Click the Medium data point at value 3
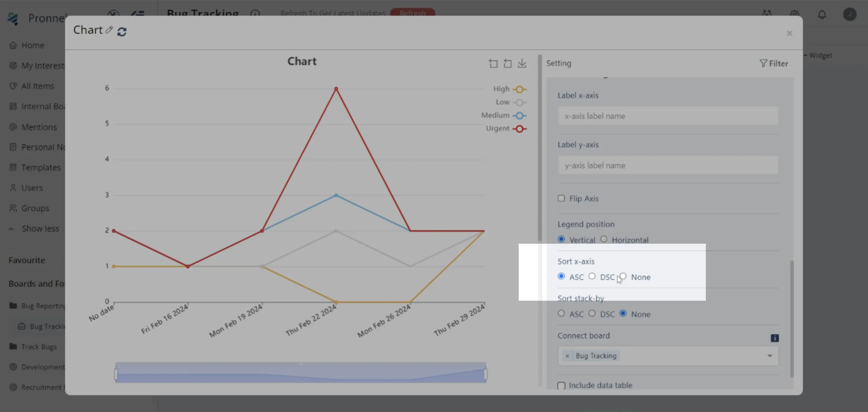 pyautogui.click(x=336, y=195)
